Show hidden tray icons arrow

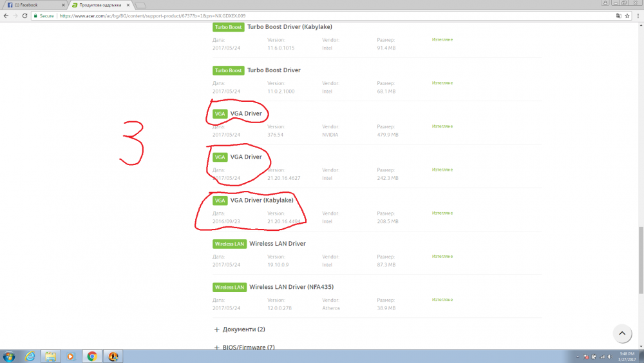tap(578, 357)
